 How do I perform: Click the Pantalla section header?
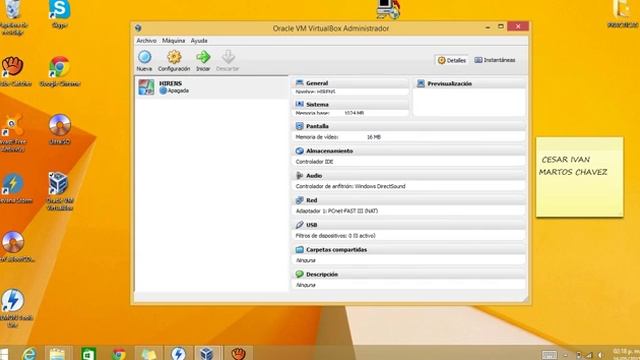(409, 126)
